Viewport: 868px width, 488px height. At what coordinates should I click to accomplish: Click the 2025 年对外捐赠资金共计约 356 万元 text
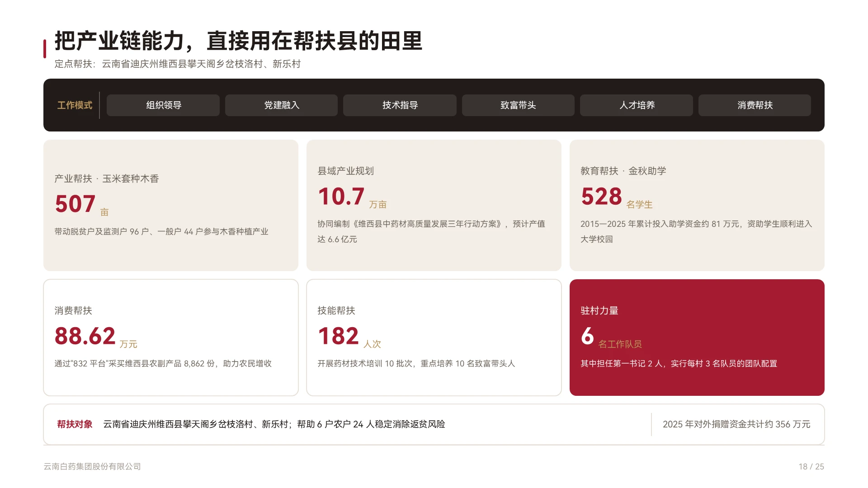736,424
